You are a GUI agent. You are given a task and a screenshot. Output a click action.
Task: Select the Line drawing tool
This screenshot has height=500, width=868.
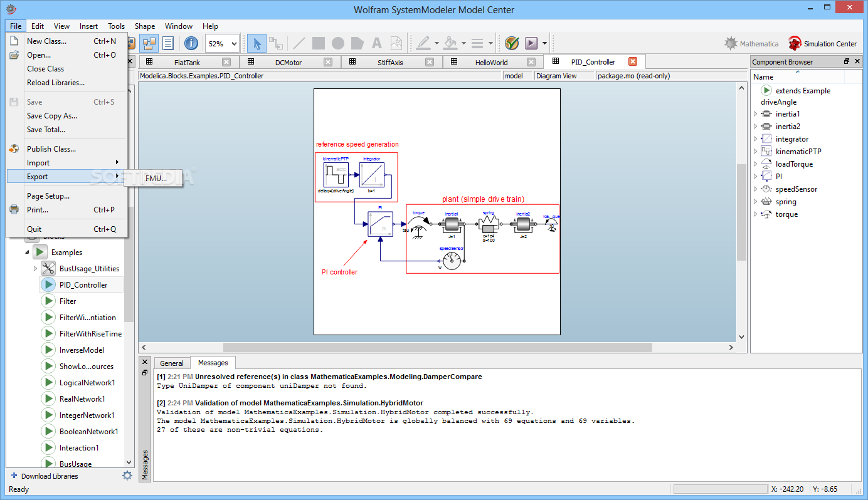click(x=299, y=43)
